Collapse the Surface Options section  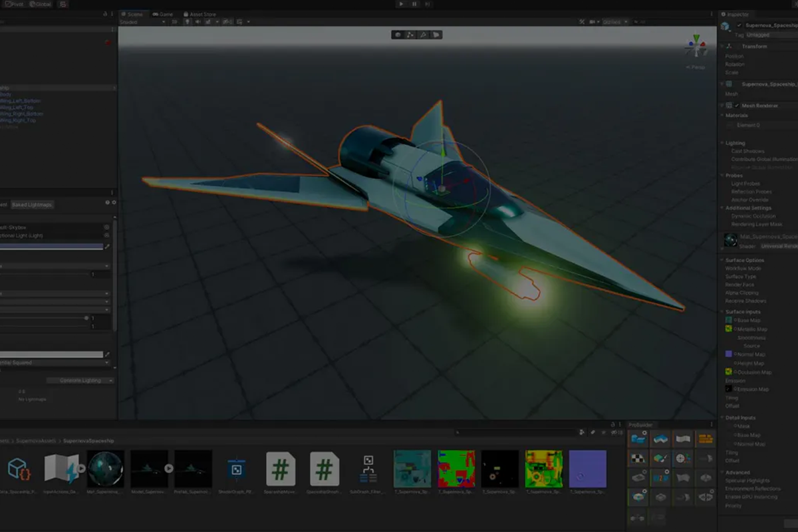[723, 260]
